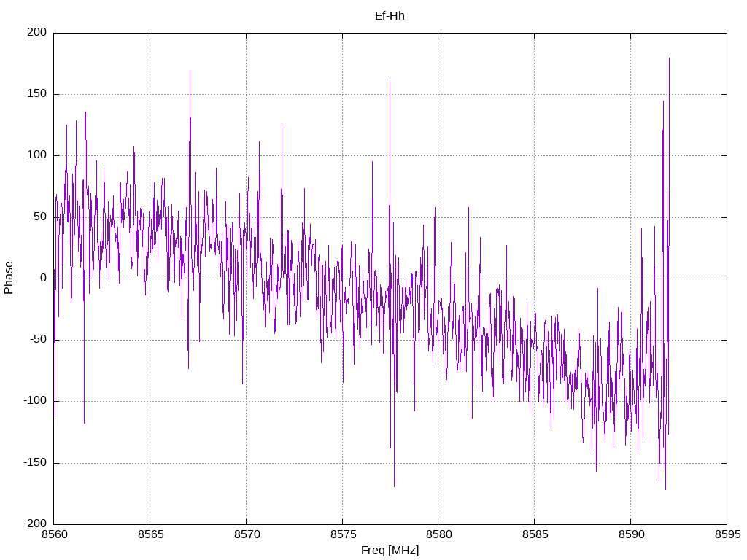Click the 8560 x-axis tick label
This screenshot has width=747, height=560.
pyautogui.click(x=54, y=534)
